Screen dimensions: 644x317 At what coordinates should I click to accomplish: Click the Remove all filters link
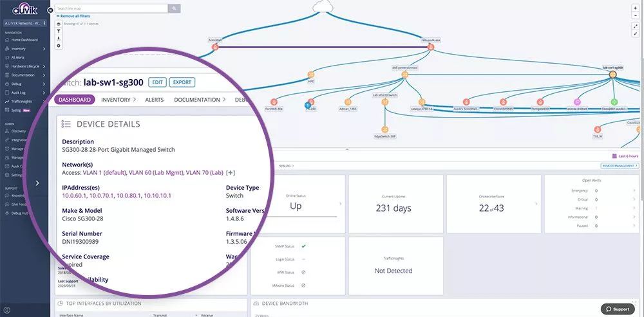pyautogui.click(x=73, y=16)
